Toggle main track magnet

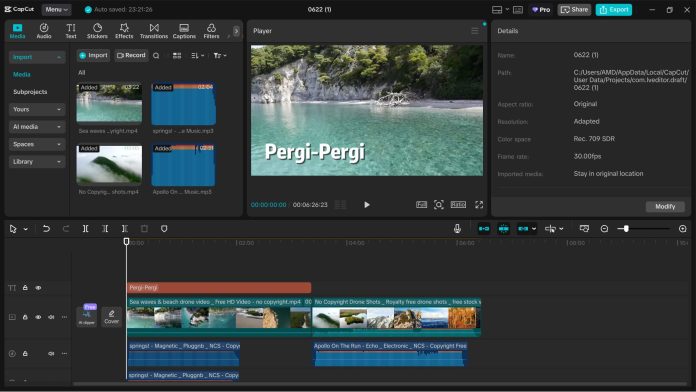point(484,229)
